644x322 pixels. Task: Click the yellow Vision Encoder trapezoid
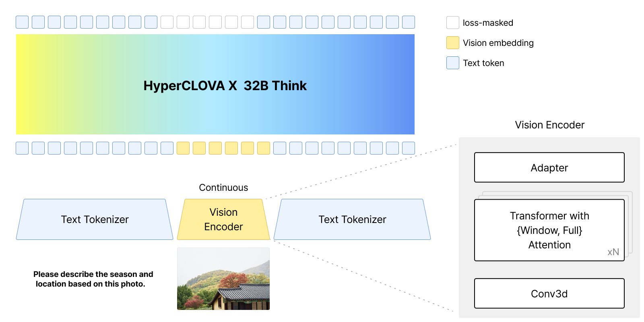pyautogui.click(x=223, y=219)
